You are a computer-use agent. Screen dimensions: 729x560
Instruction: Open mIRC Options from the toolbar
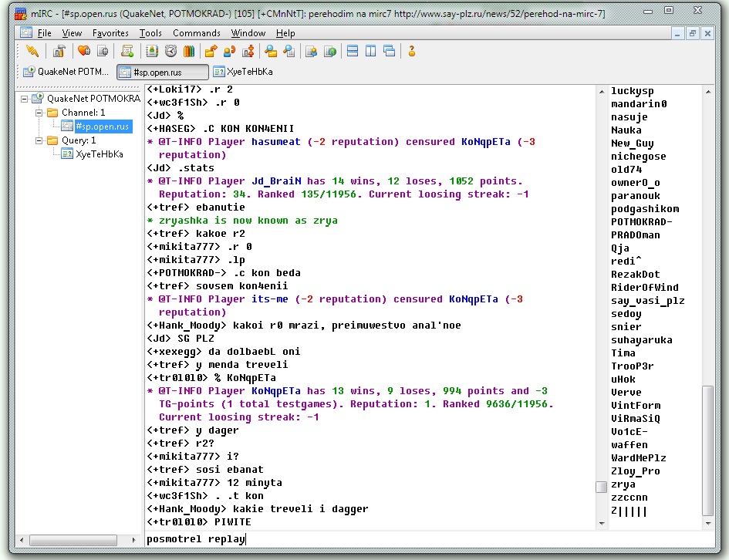59,52
